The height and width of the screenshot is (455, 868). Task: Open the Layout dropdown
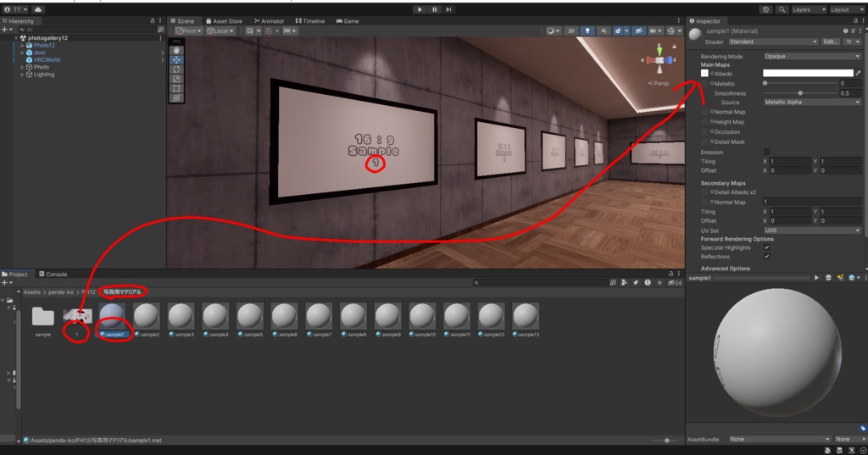click(847, 9)
